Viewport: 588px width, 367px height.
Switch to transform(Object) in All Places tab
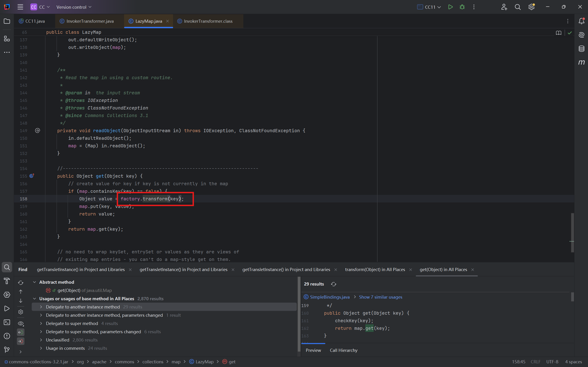click(x=375, y=270)
